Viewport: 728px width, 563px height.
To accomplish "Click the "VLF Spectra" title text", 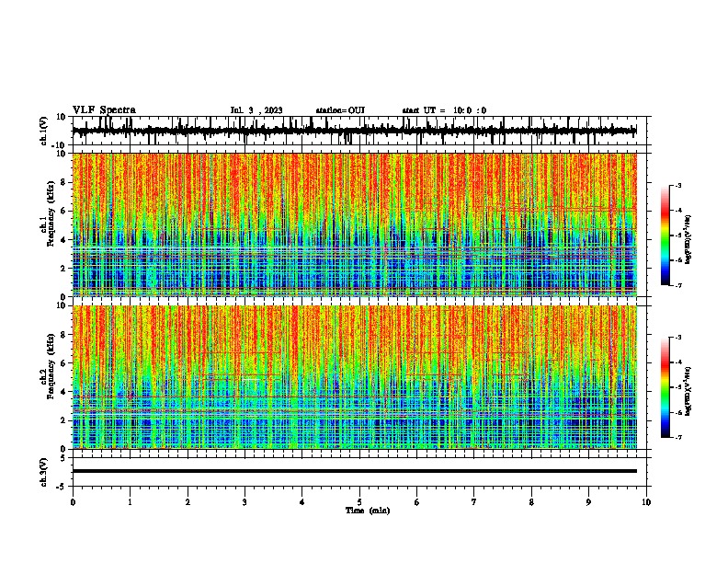I will coord(104,110).
